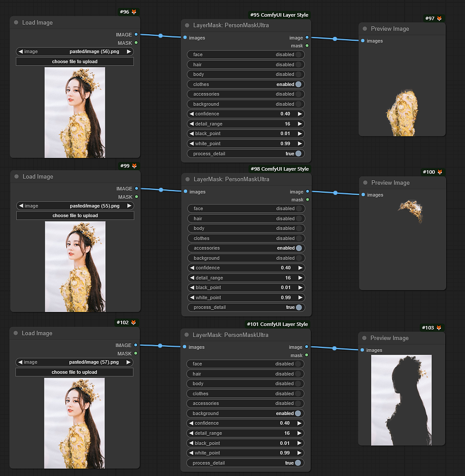Image resolution: width=465 pixels, height=476 pixels.
Task: Increase confidence with the right arrow on node #98
Action: pyautogui.click(x=300, y=268)
